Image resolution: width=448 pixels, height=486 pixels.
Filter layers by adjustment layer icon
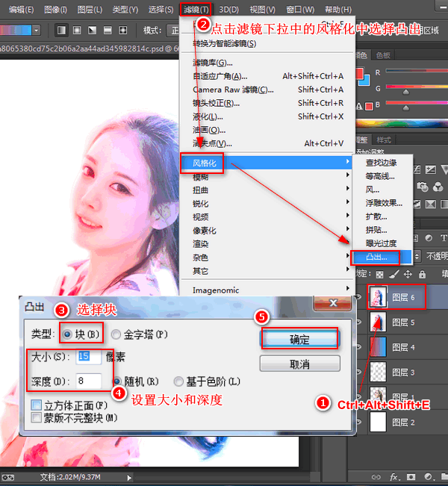coord(429,238)
